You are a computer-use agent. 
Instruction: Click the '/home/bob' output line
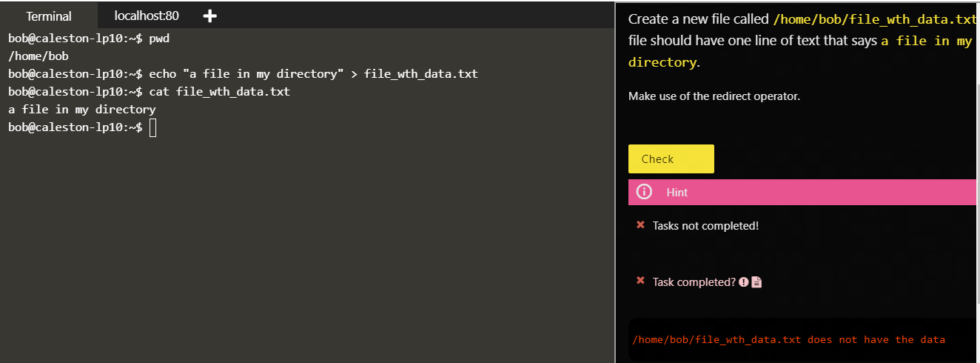pos(38,56)
